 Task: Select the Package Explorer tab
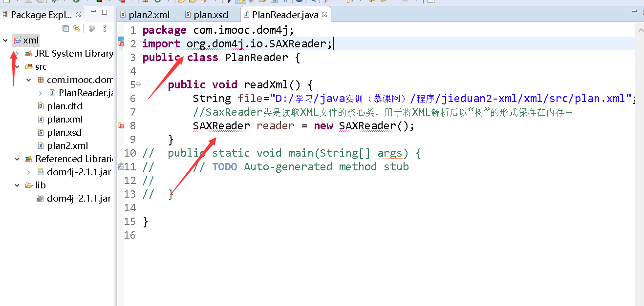[42, 15]
